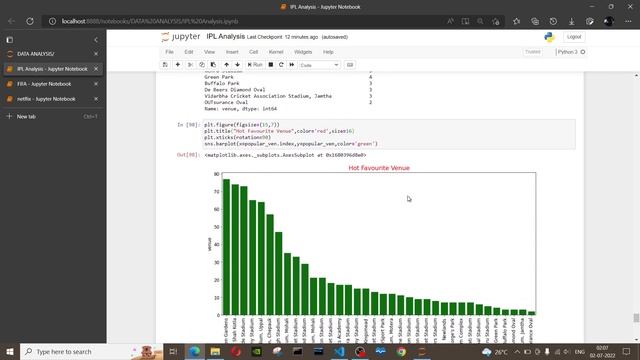Open zoom magnifier icon in address bar
640x360 pixels.
(480, 21)
